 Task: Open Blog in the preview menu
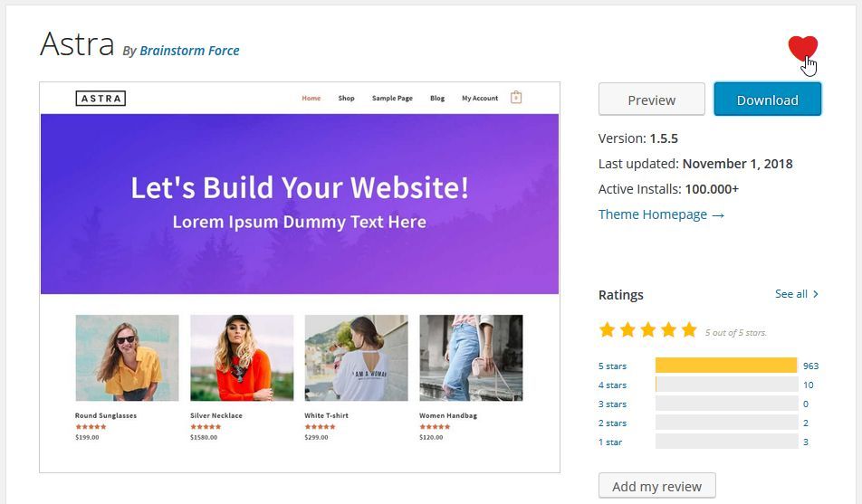click(x=437, y=99)
